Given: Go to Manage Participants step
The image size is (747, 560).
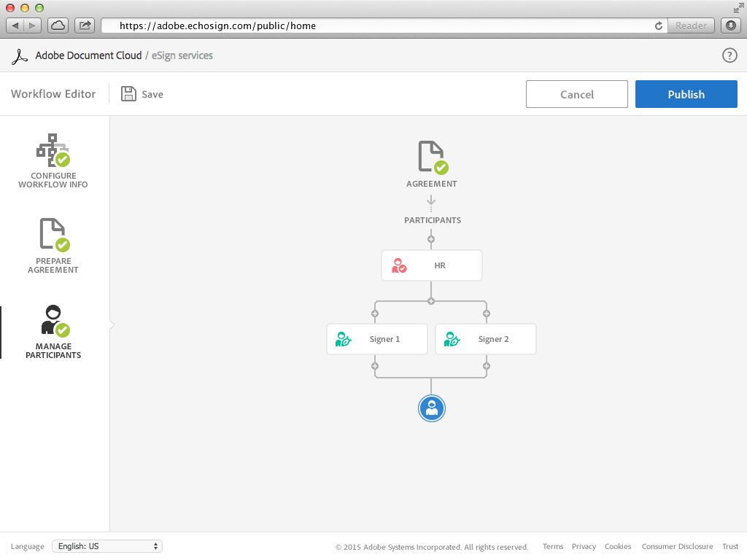Looking at the screenshot, I should tap(53, 332).
